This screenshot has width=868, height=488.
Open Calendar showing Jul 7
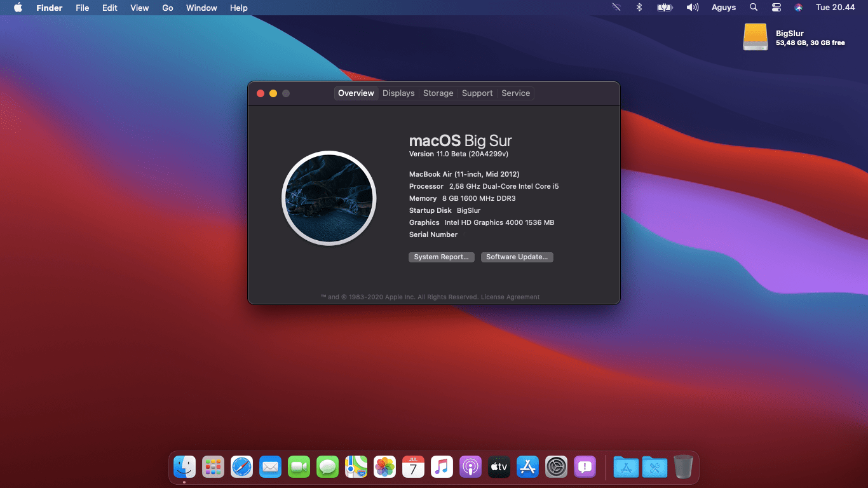pos(413,467)
